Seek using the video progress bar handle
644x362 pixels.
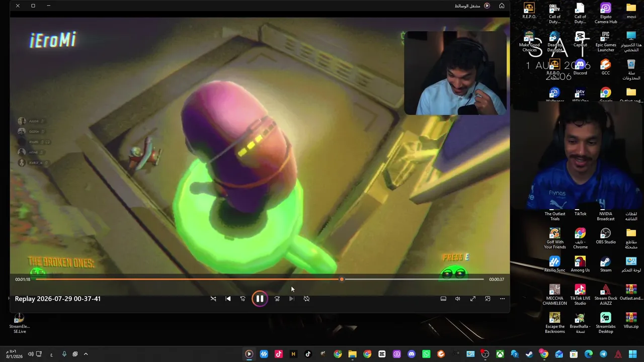pos(342,279)
